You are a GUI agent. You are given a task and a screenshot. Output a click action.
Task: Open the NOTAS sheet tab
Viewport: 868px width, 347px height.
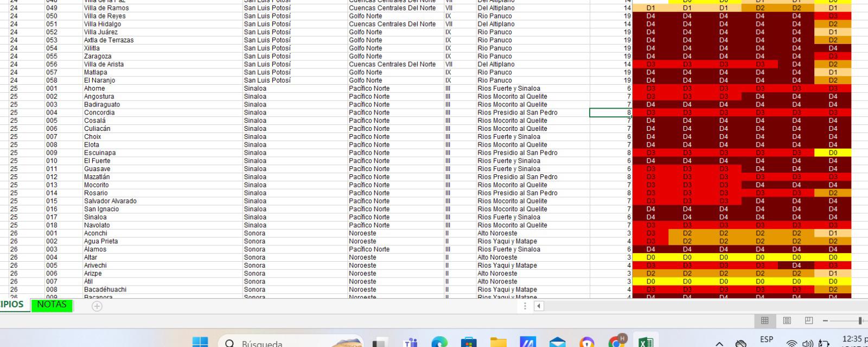pyautogui.click(x=52, y=305)
